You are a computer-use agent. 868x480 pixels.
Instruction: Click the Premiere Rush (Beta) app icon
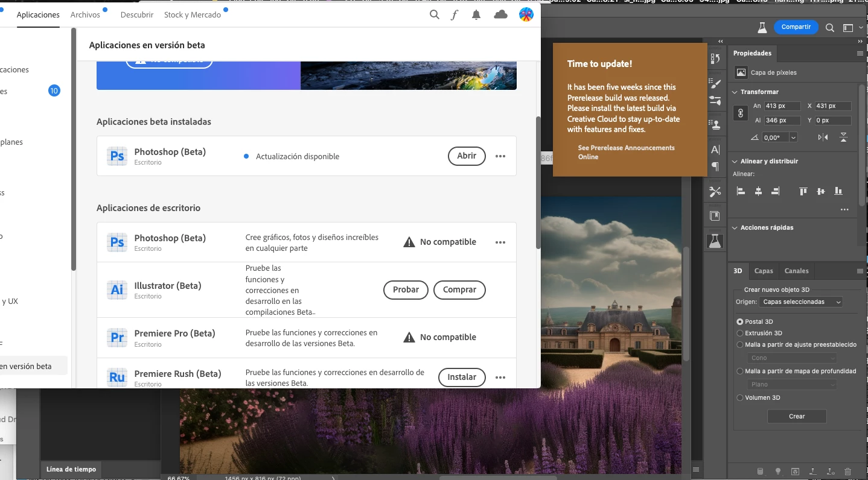pos(116,377)
